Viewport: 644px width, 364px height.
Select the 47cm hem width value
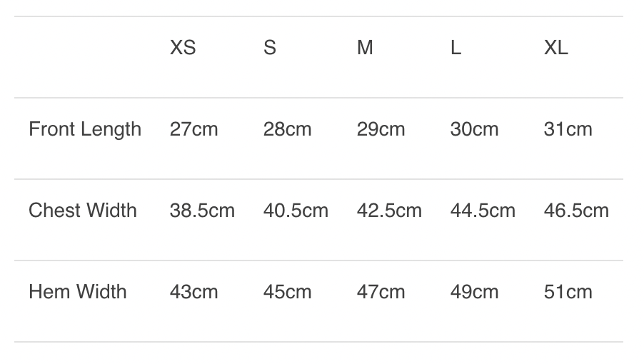pos(381,292)
